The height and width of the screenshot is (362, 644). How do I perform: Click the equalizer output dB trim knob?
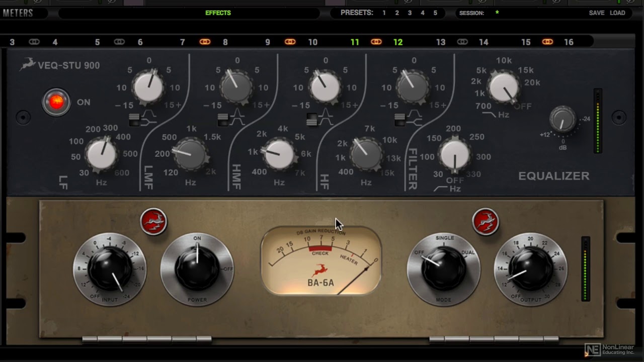click(x=562, y=120)
